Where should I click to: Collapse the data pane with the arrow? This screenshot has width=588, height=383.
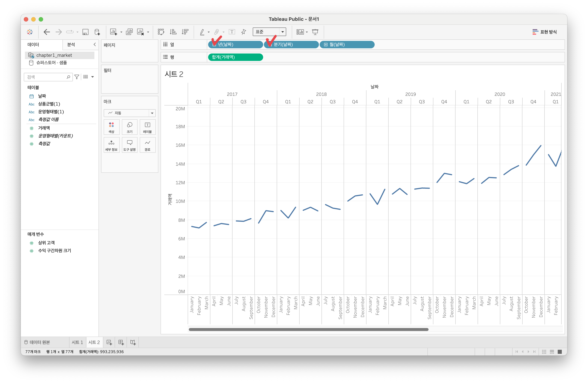click(95, 44)
